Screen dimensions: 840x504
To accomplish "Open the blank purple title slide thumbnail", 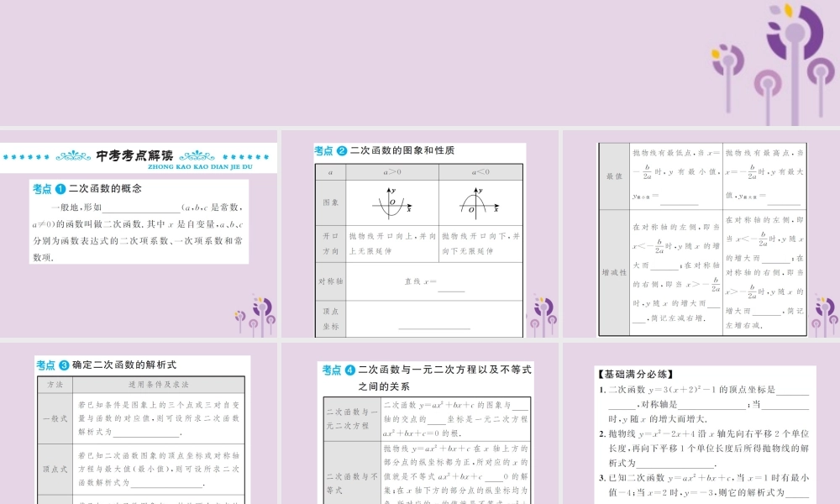I will tap(420, 63).
